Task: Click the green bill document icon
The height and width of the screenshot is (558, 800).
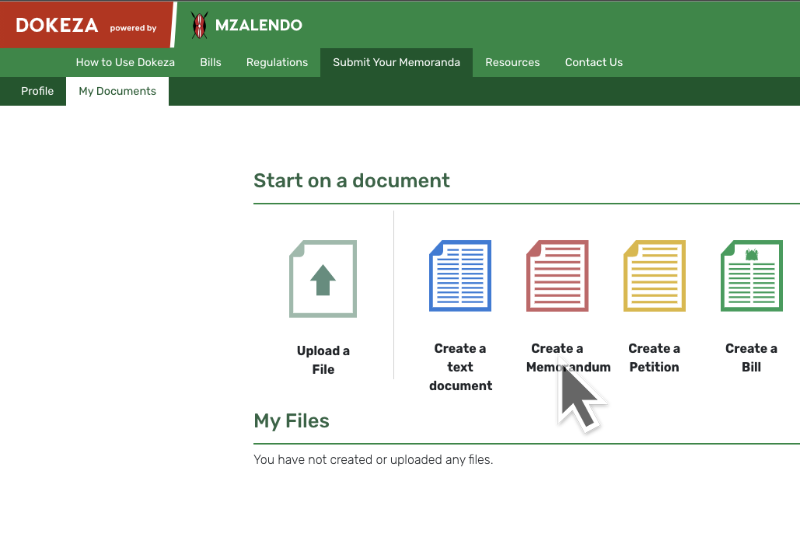Action: (751, 276)
